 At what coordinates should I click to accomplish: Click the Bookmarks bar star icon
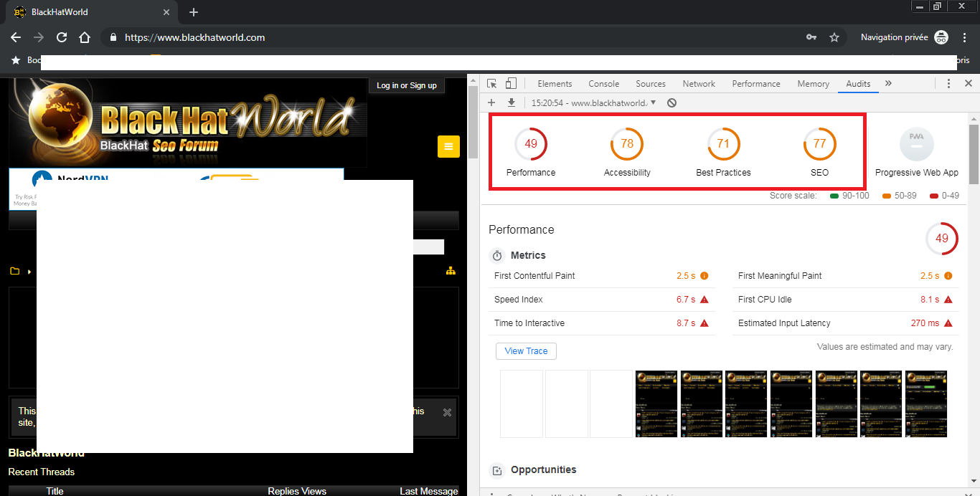[16, 60]
